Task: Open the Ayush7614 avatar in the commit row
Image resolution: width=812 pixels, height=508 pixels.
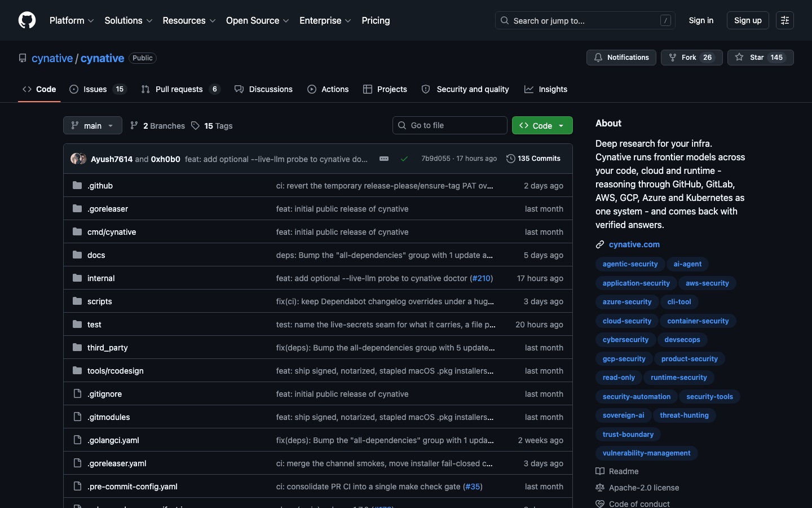Action: click(x=76, y=159)
